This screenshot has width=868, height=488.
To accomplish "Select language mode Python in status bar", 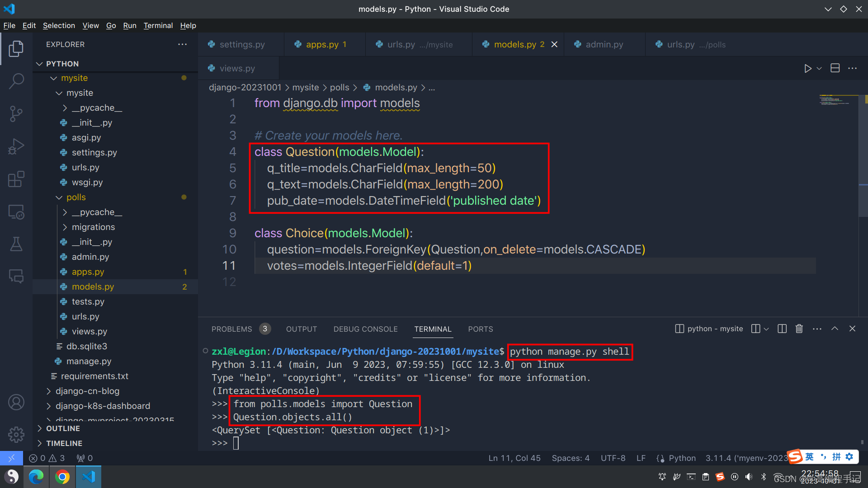I will (x=682, y=458).
